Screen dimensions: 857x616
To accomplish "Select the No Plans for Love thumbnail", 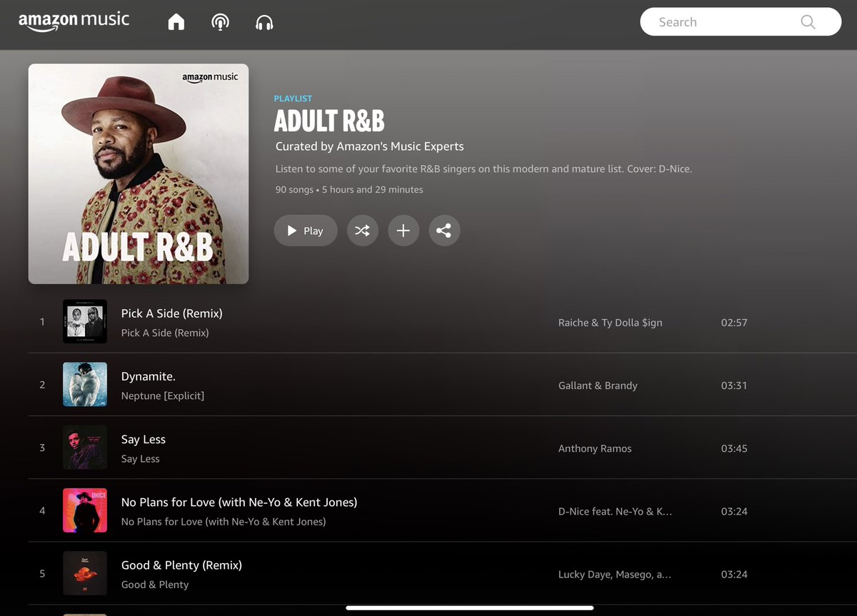I will click(85, 510).
